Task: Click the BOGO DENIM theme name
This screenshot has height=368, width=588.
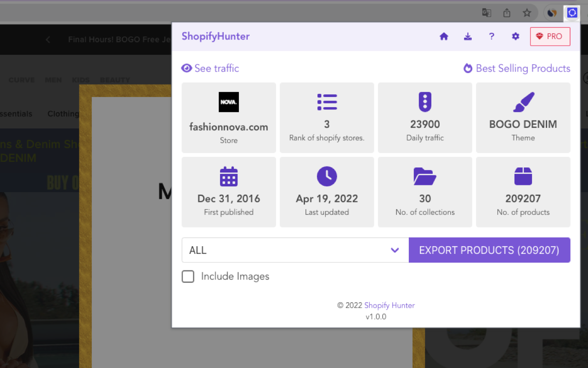Action: [523, 124]
